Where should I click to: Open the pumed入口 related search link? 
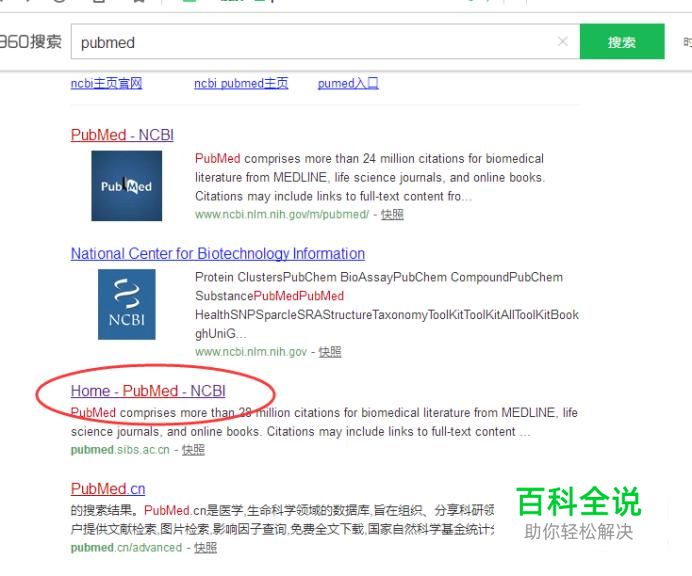pos(348,83)
